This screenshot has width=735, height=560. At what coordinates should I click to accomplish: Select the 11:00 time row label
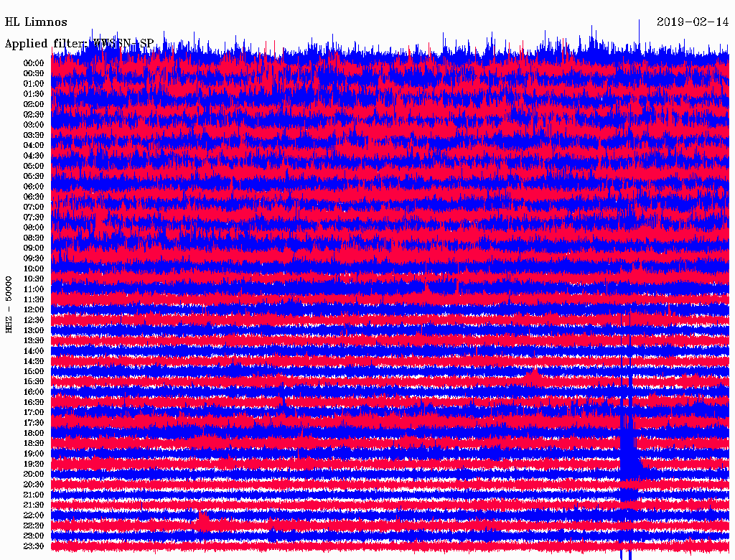[x=34, y=289]
